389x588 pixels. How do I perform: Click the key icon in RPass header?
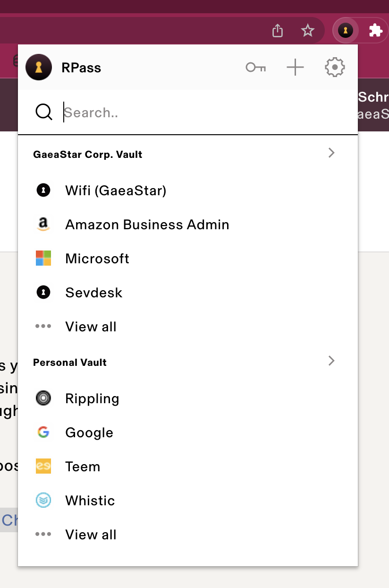[x=255, y=68]
